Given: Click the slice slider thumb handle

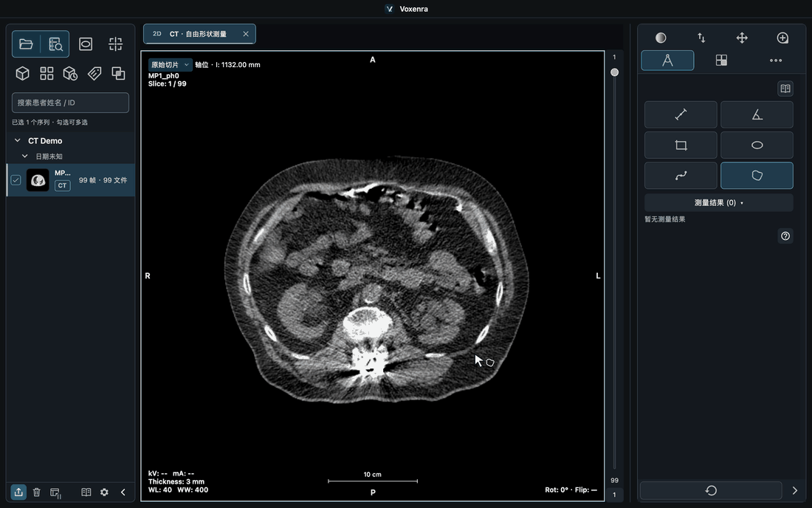Looking at the screenshot, I should click(x=614, y=72).
